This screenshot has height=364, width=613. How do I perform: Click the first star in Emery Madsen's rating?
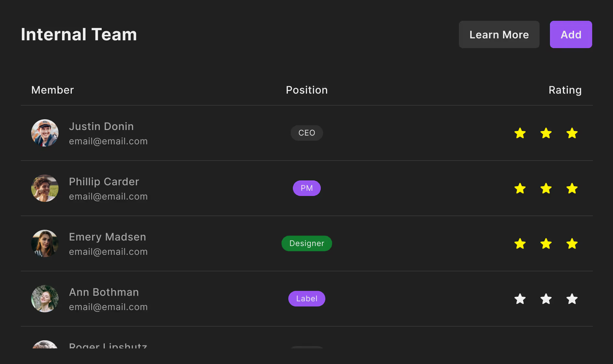click(520, 244)
